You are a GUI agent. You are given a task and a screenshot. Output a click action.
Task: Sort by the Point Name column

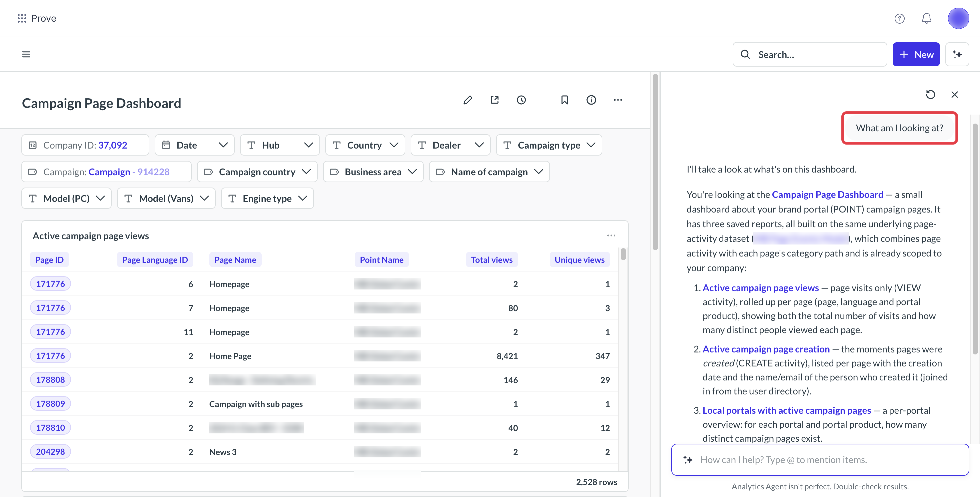coord(382,260)
